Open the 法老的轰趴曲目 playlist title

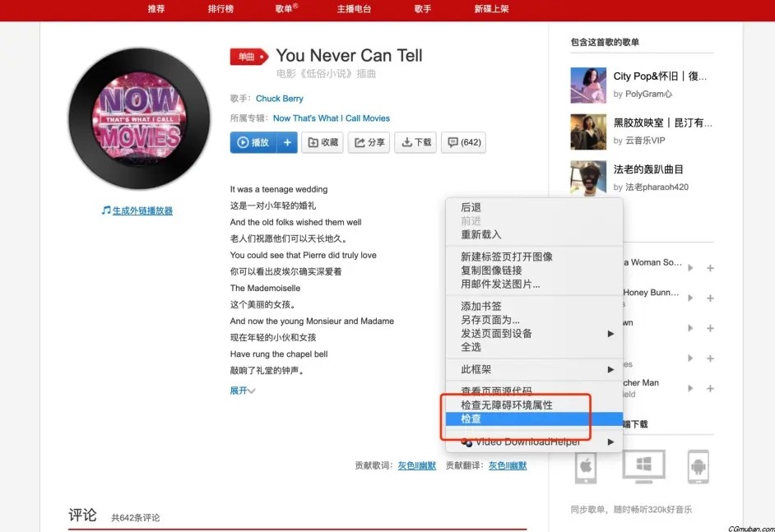[648, 169]
